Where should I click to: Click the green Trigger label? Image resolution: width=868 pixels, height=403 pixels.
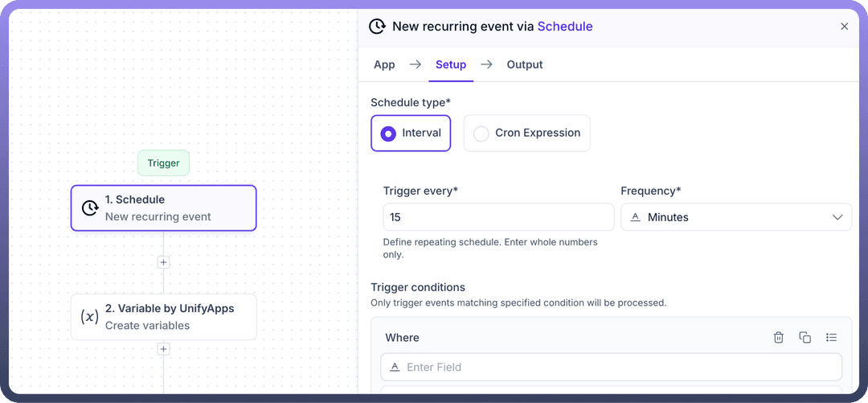tap(163, 163)
